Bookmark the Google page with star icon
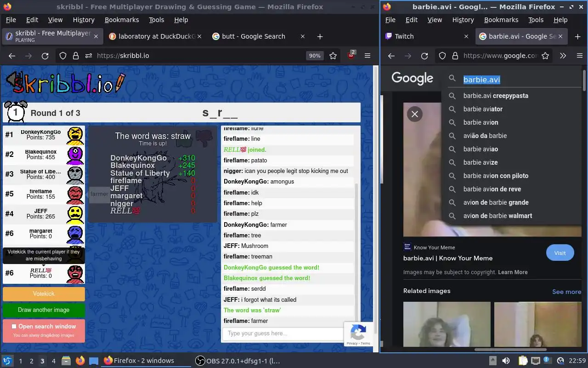Image resolution: width=588 pixels, height=368 pixels. pyautogui.click(x=545, y=56)
